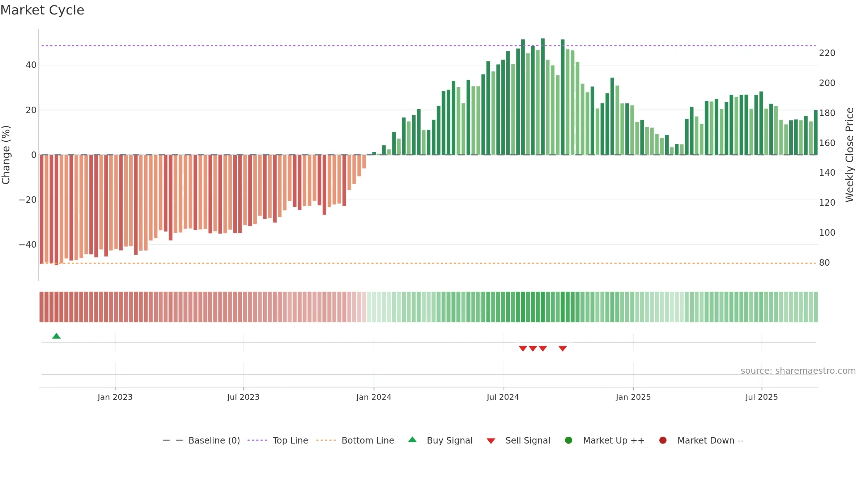Toggle the Baseline (0) legend entry
The width and height of the screenshot is (868, 488).
click(x=201, y=440)
